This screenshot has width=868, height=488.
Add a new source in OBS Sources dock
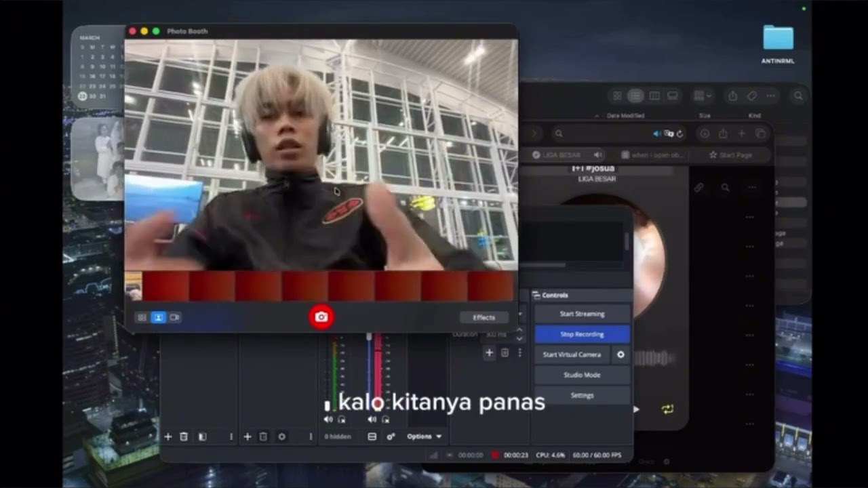coord(248,437)
